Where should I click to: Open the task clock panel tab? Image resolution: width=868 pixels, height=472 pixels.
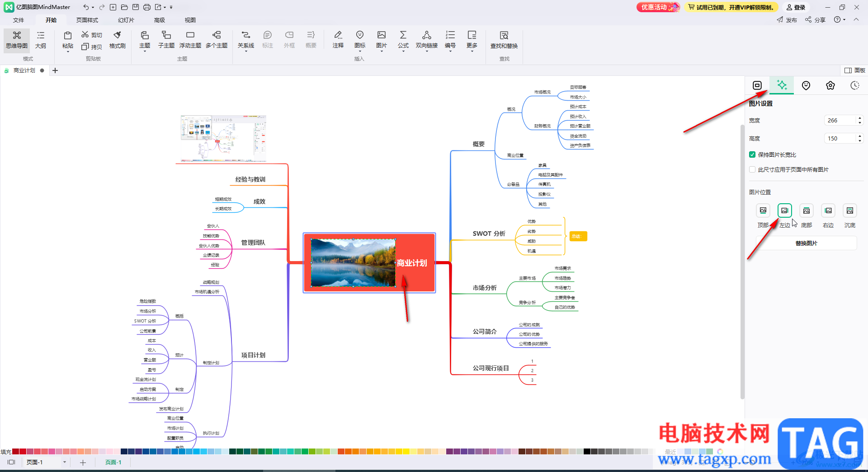tap(855, 85)
